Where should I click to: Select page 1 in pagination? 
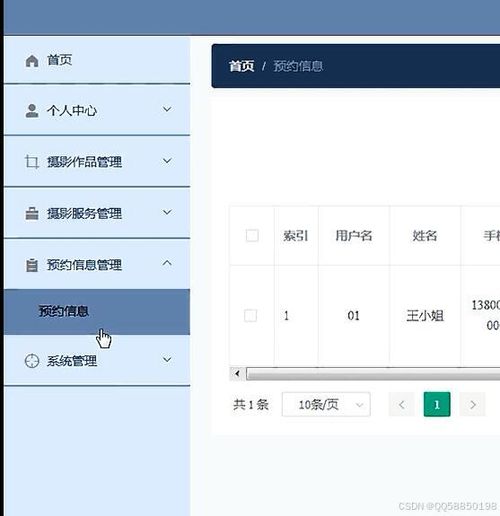(437, 405)
